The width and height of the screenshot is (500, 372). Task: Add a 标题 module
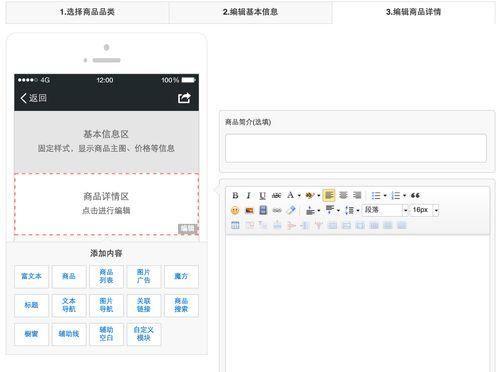pos(31,305)
